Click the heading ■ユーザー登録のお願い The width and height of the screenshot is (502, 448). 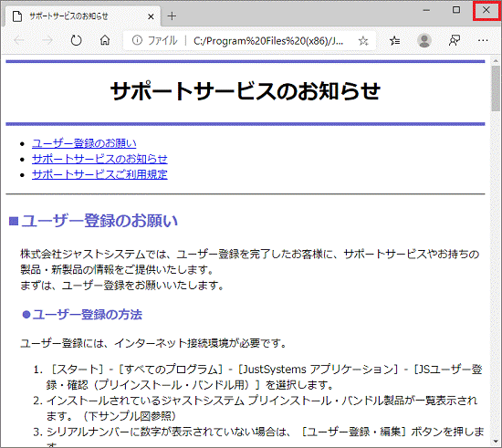pyautogui.click(x=93, y=221)
